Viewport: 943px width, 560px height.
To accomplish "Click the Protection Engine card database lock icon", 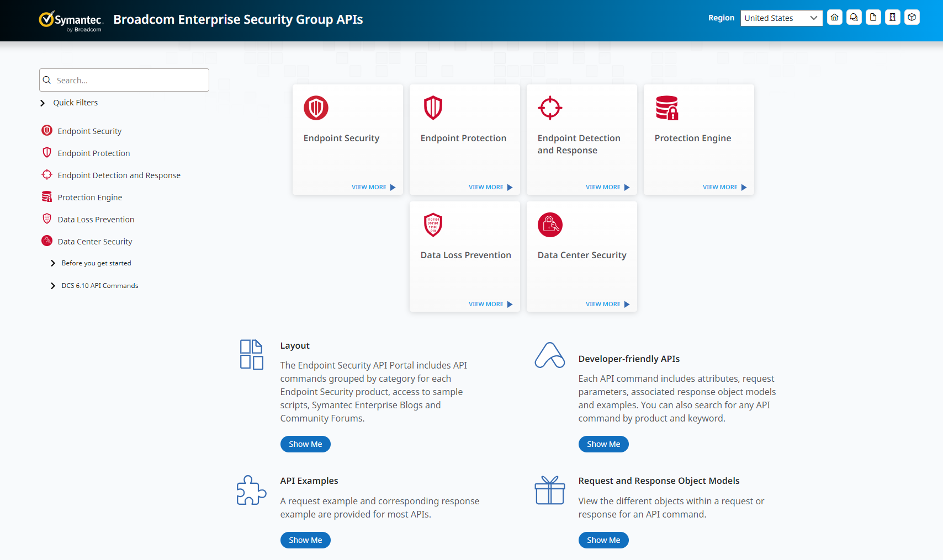I will coord(667,108).
